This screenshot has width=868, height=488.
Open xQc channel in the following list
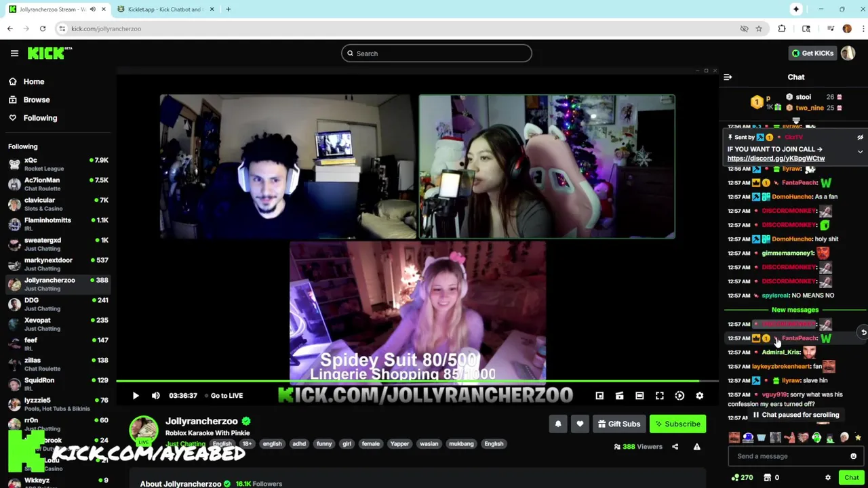point(58,164)
